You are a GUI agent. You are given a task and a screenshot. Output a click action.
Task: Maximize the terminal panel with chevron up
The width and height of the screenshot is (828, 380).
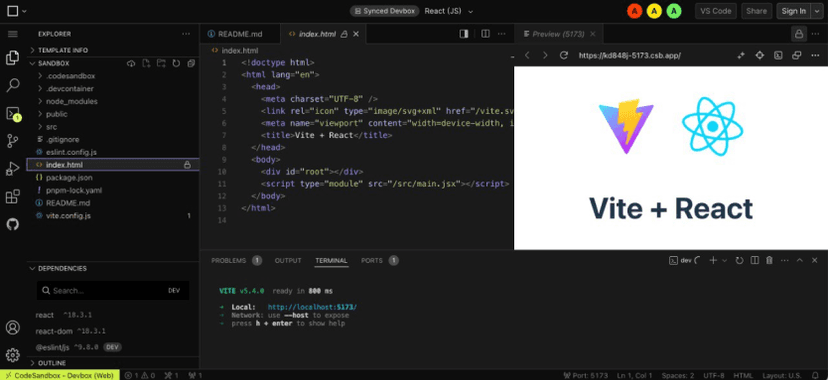(799, 260)
